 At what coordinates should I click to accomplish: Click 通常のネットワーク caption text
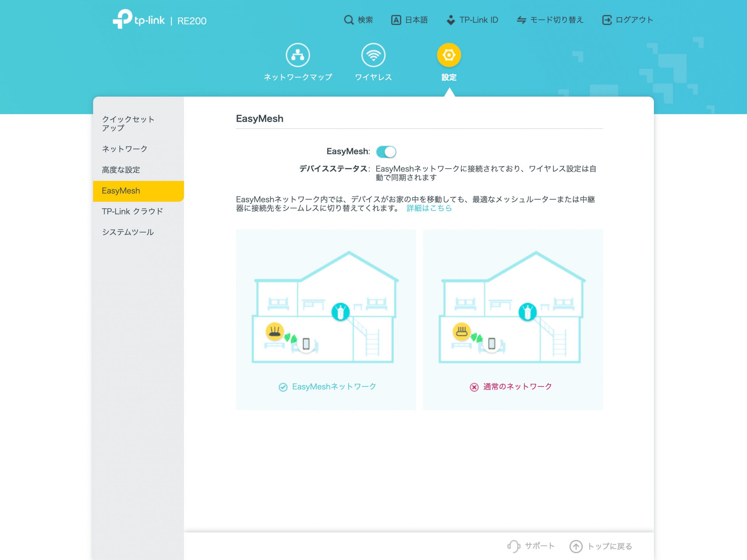pos(517,387)
